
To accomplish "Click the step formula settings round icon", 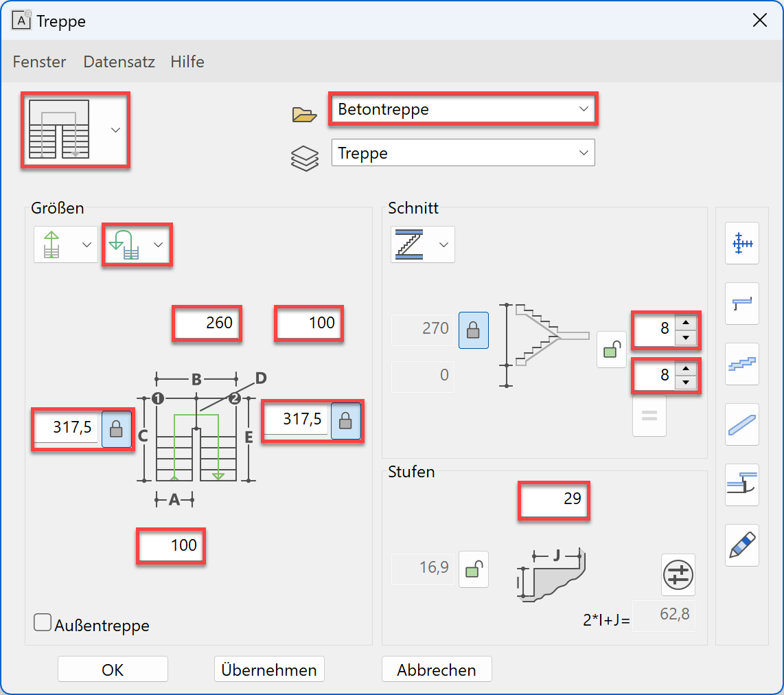I will pyautogui.click(x=678, y=574).
